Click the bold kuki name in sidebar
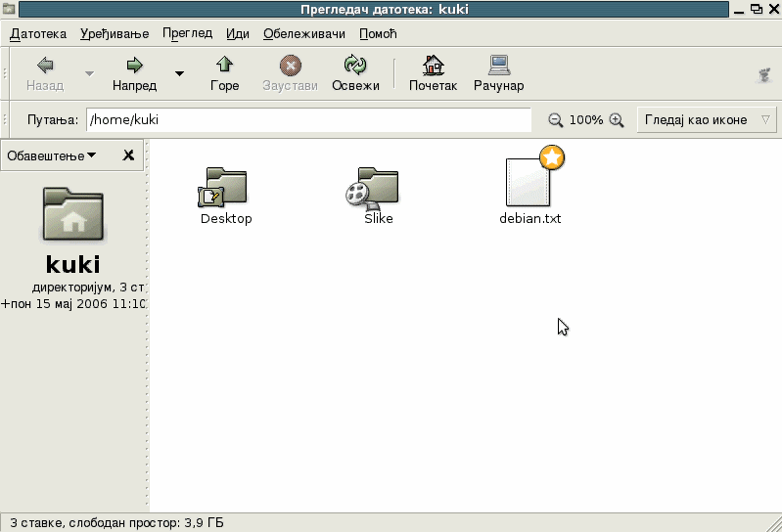The width and height of the screenshot is (782, 532). pyautogui.click(x=73, y=264)
